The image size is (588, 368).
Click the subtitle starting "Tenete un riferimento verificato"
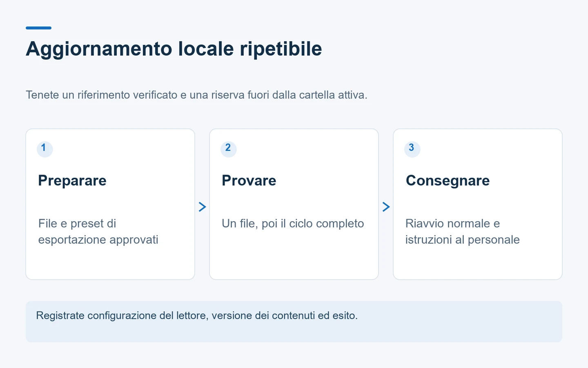pyautogui.click(x=196, y=95)
